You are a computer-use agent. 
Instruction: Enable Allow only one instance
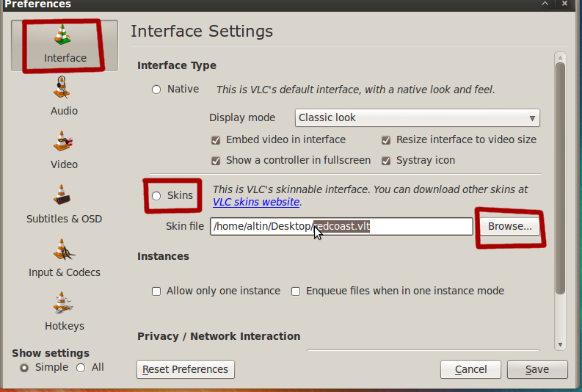(x=156, y=291)
